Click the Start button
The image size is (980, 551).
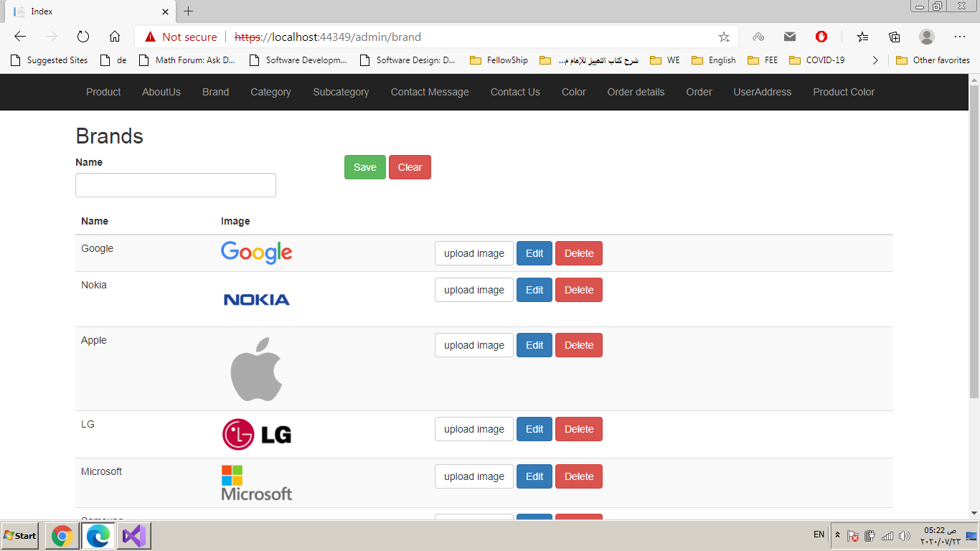19,536
